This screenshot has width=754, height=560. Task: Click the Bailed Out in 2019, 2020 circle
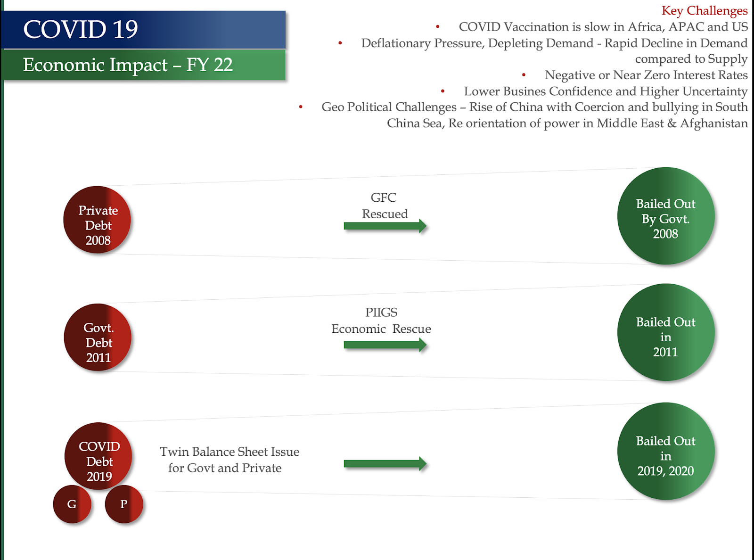coord(666,451)
